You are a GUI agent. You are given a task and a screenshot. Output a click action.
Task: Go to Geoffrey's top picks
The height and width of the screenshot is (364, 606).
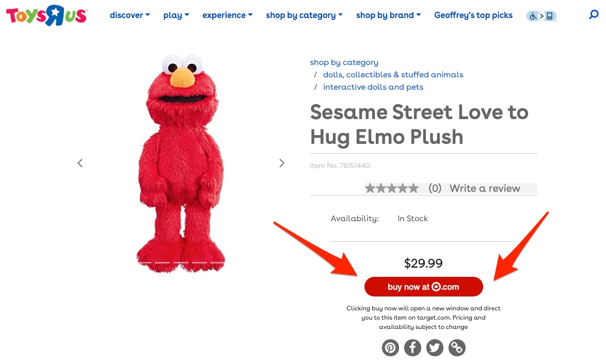click(x=473, y=15)
